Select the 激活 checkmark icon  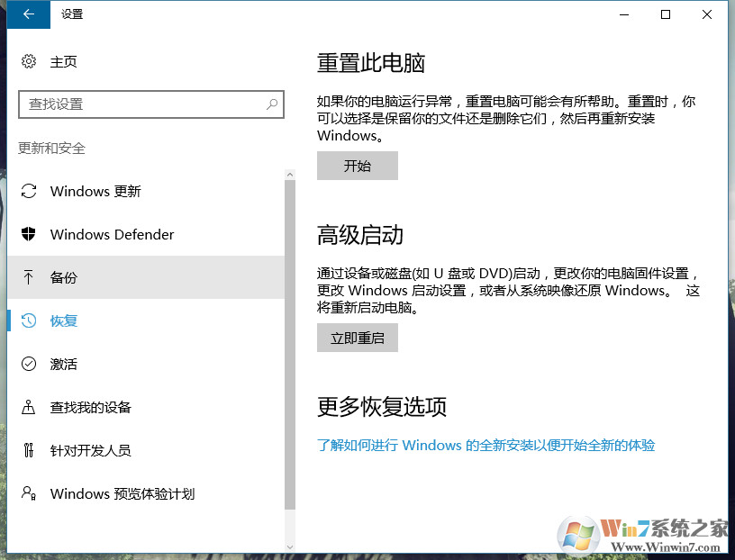[x=29, y=364]
